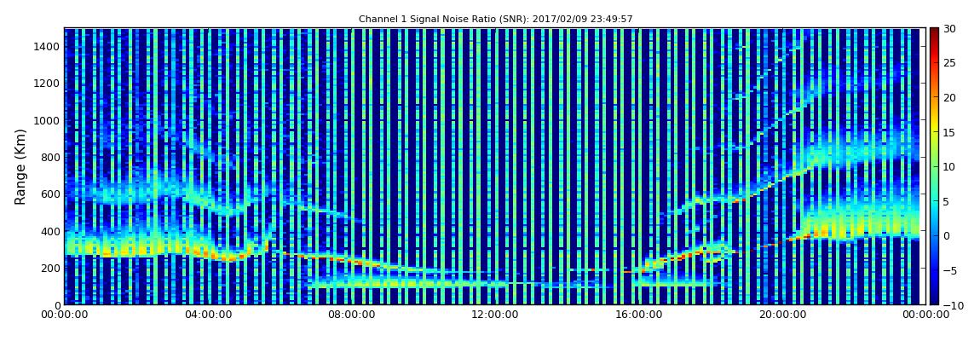Click the 1400 y-axis tick label
Viewport: 980px width, 347px height.
pos(48,46)
